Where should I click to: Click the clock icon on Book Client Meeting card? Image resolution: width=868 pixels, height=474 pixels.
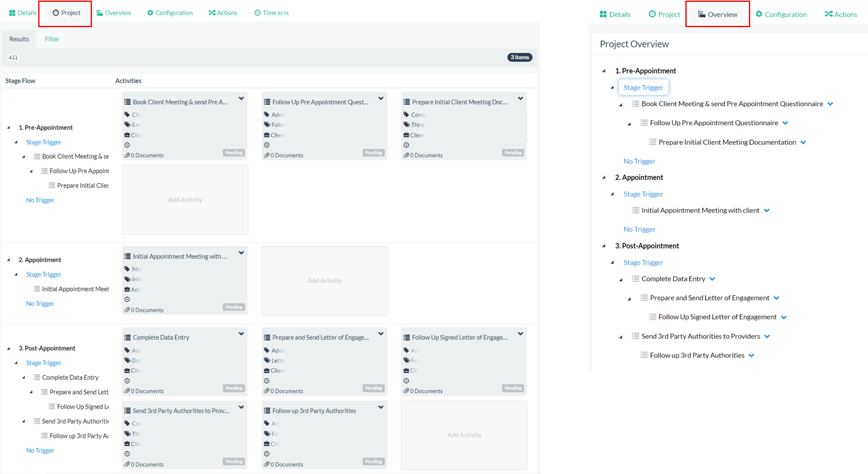pos(127,145)
